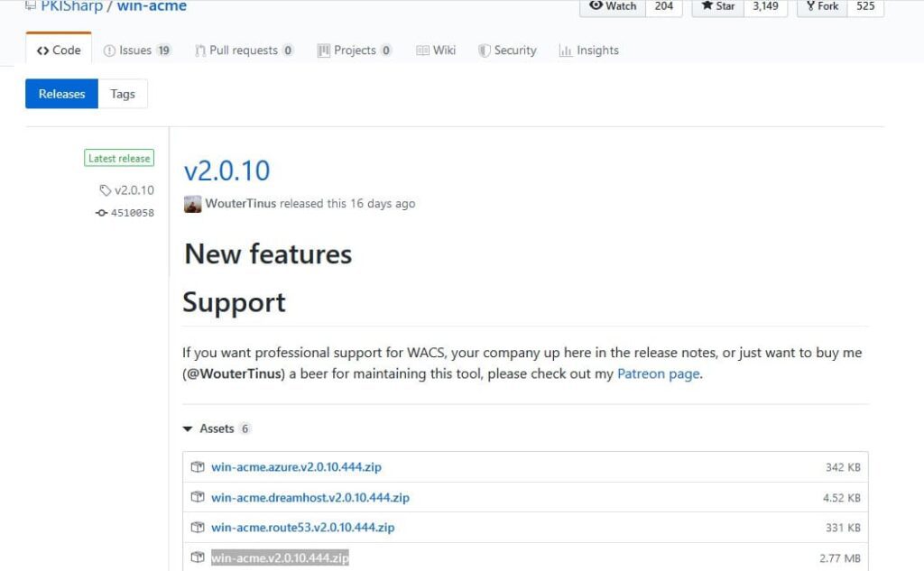The width and height of the screenshot is (924, 571).
Task: Click the package icon beside win-acme.dreamhost zip
Action: (x=197, y=497)
